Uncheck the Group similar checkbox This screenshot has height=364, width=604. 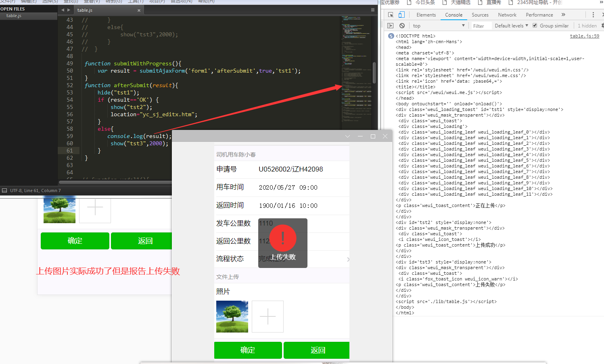tap(535, 25)
